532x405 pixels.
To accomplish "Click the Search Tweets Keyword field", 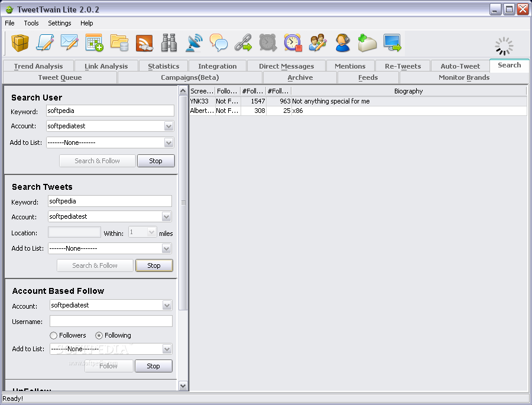I will [x=110, y=201].
